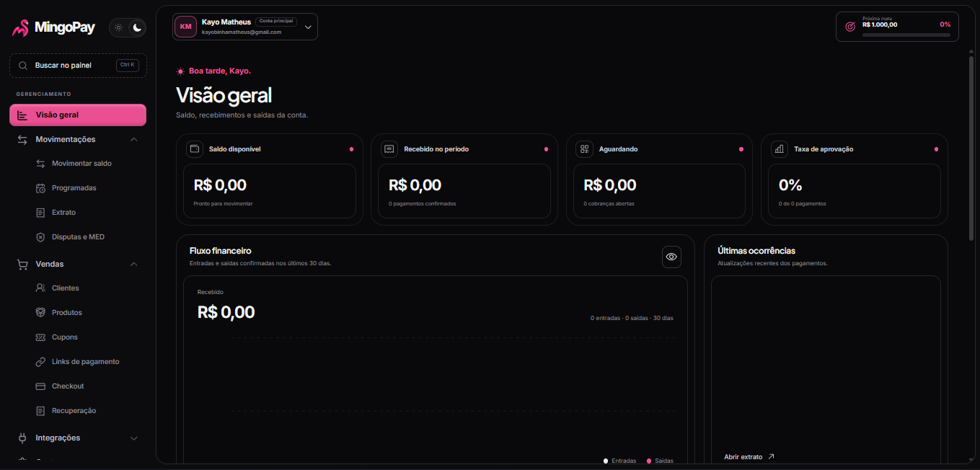
Task: Click the kayobinhamatheus@gmail.com email text
Action: 242,32
